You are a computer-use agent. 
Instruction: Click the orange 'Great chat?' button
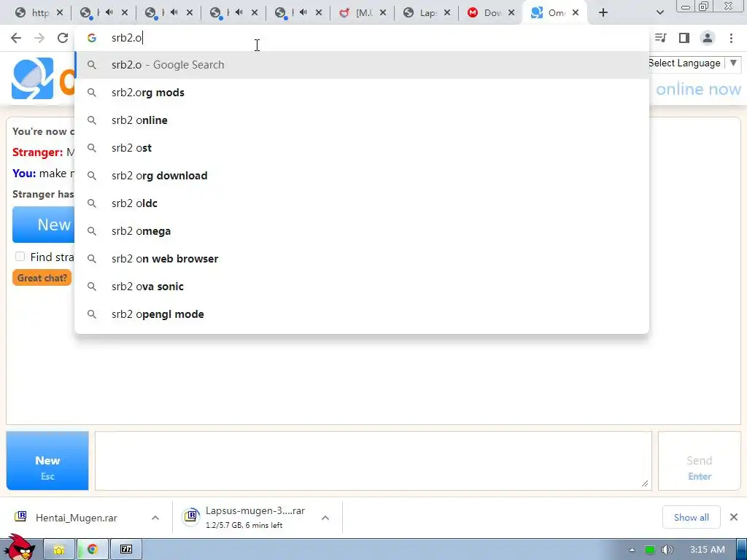pos(42,278)
